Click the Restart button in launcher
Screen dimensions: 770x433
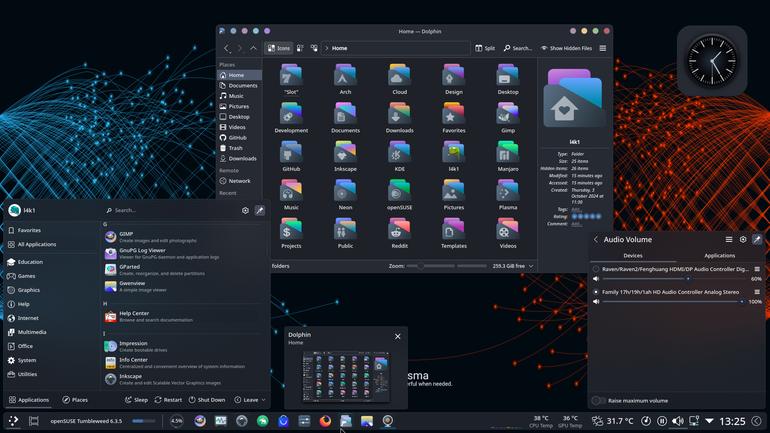point(168,400)
